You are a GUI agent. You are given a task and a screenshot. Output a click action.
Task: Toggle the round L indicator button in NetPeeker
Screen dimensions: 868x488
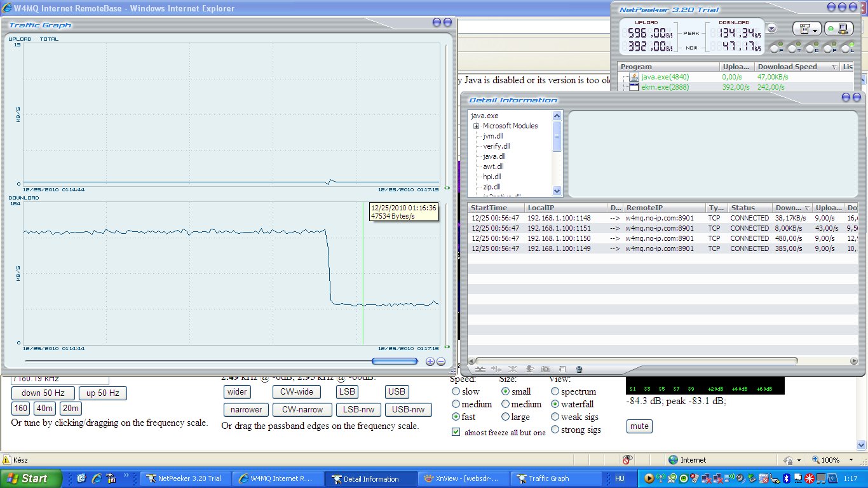tap(847, 48)
